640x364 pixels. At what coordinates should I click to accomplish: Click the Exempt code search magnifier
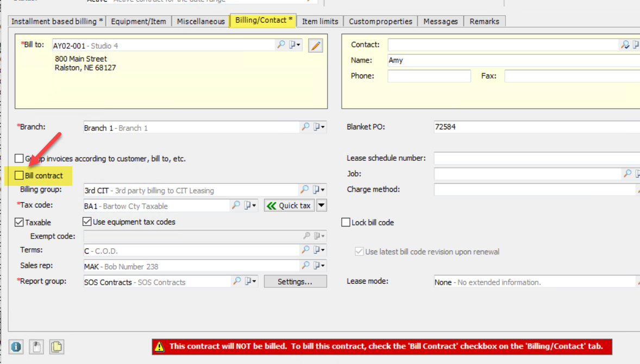coord(306,236)
